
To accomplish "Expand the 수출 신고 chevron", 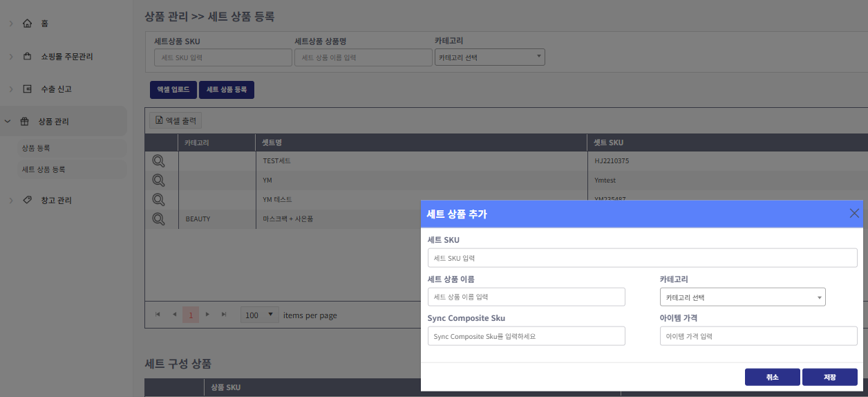I will point(10,89).
